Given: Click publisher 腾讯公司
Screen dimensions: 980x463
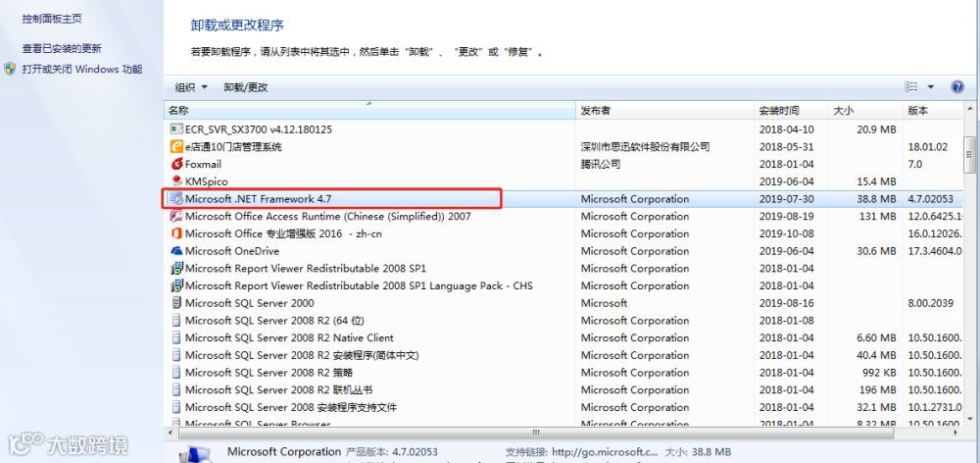Looking at the screenshot, I should coord(601,164).
